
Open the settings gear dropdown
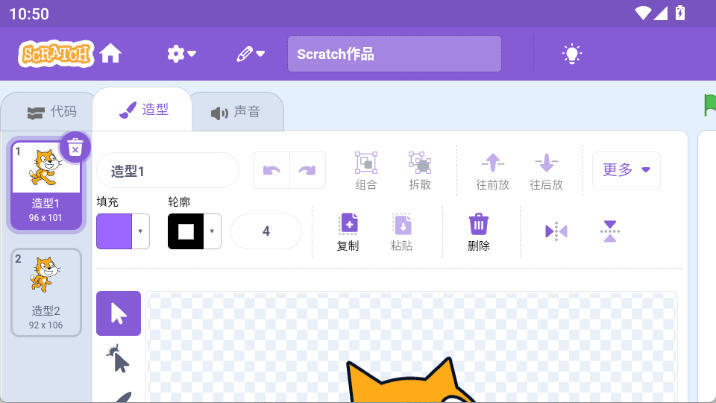[181, 54]
